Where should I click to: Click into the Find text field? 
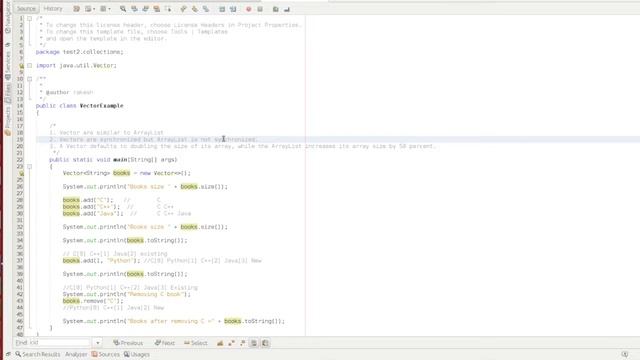click(x=53, y=343)
